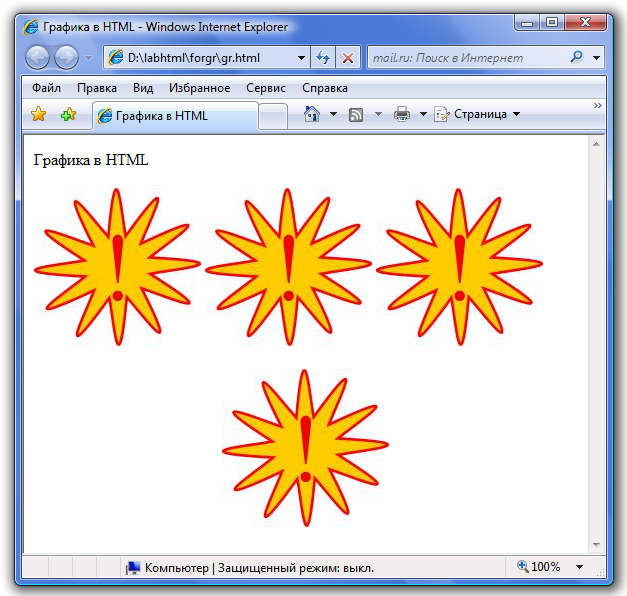Open the Правка menu
The height and width of the screenshot is (596, 627).
tap(97, 88)
